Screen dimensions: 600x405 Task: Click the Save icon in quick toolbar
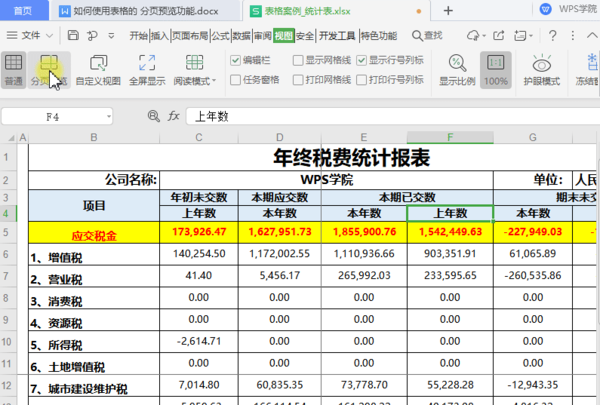73,36
